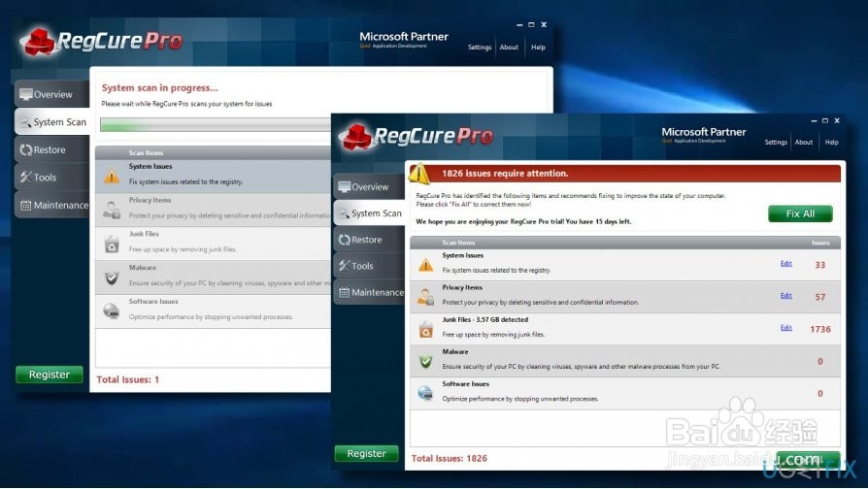Open Help in front window header

click(x=831, y=143)
